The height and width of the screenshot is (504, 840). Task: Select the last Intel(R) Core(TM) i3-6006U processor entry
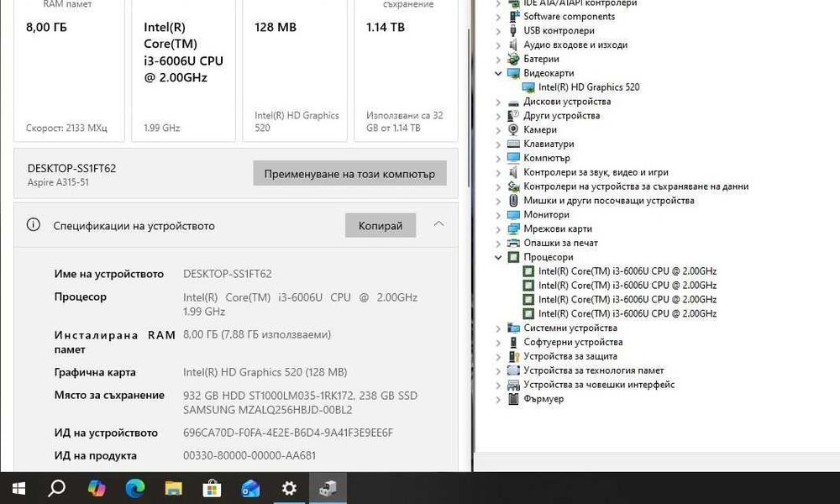click(627, 313)
